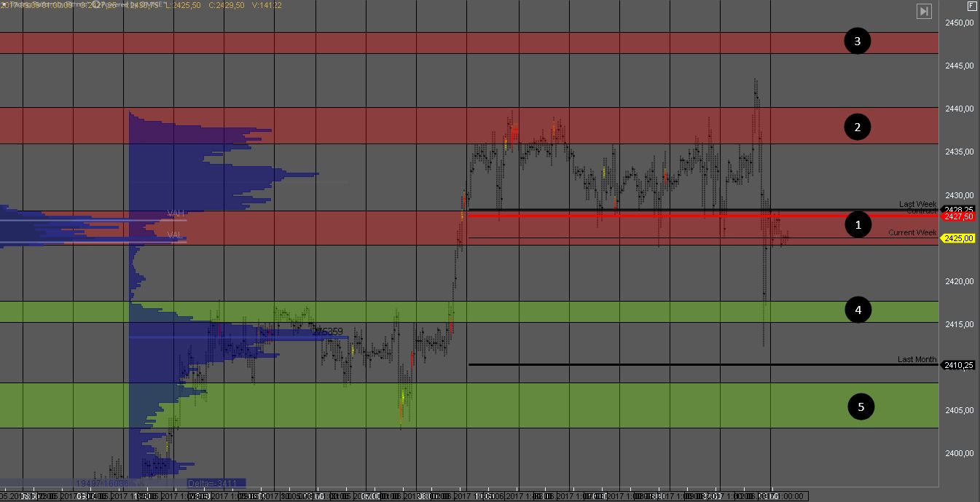Click the red 2427,50 price tag
The height and width of the screenshot is (502, 980).
pos(958,217)
